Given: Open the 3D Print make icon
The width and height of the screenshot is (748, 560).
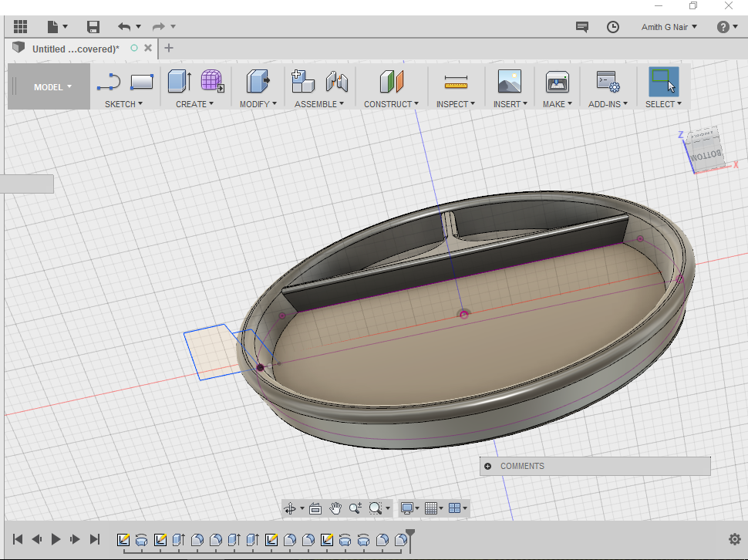Looking at the screenshot, I should 557,83.
